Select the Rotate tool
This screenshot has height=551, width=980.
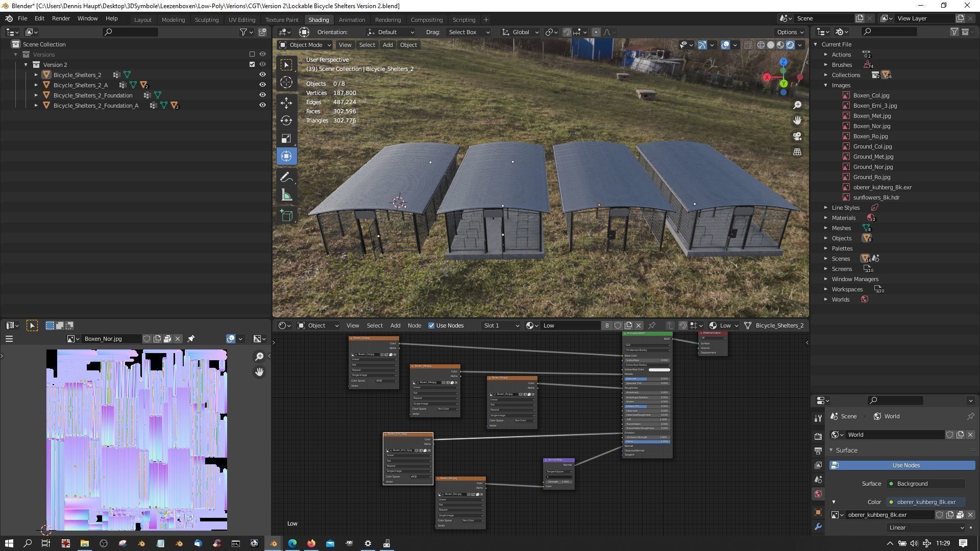(x=286, y=120)
